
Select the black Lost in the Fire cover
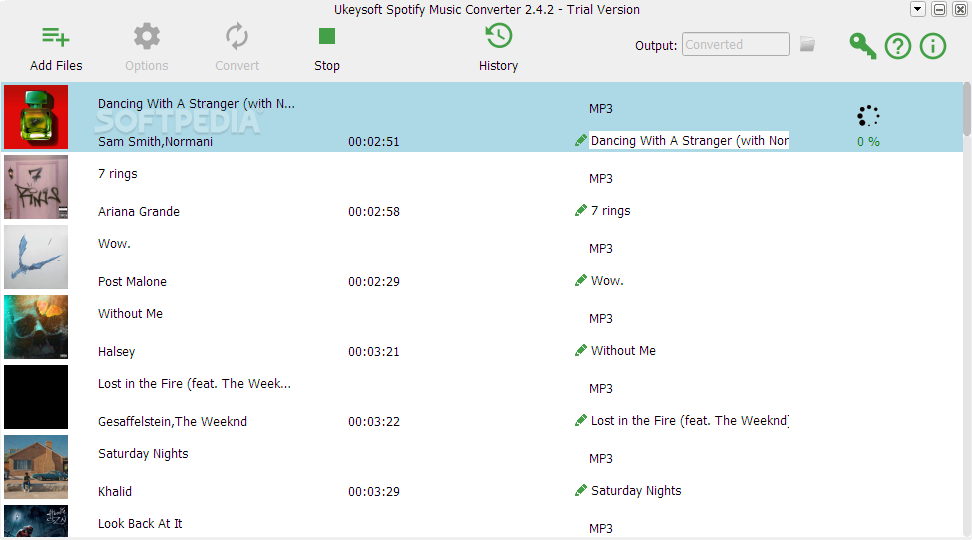click(x=36, y=397)
